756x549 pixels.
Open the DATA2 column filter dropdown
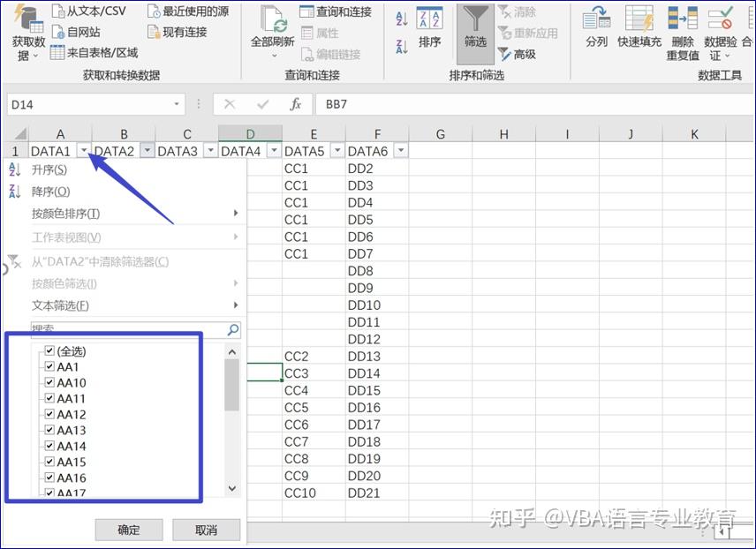pos(147,151)
